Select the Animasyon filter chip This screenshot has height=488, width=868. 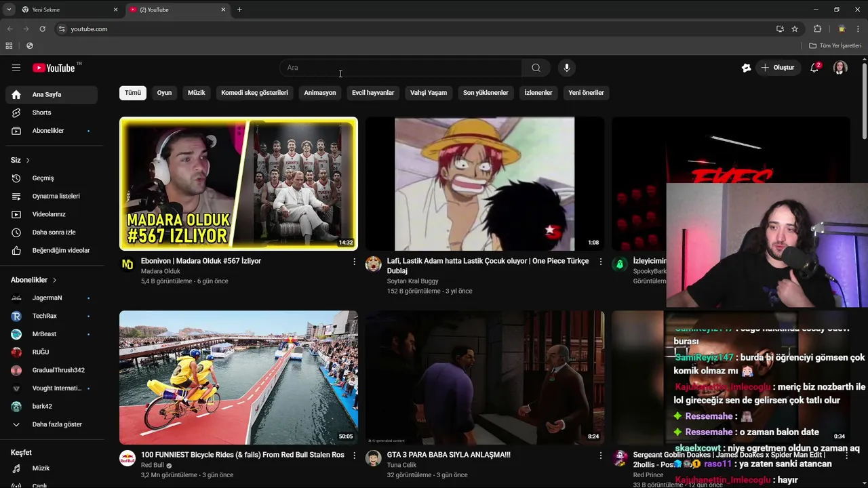(320, 93)
